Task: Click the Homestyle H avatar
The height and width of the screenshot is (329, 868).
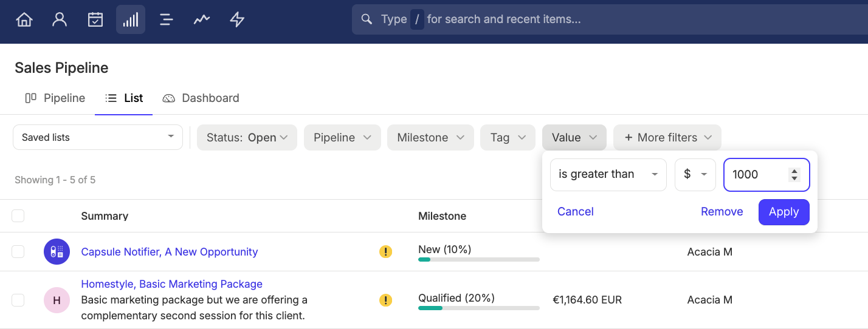Action: coord(57,300)
